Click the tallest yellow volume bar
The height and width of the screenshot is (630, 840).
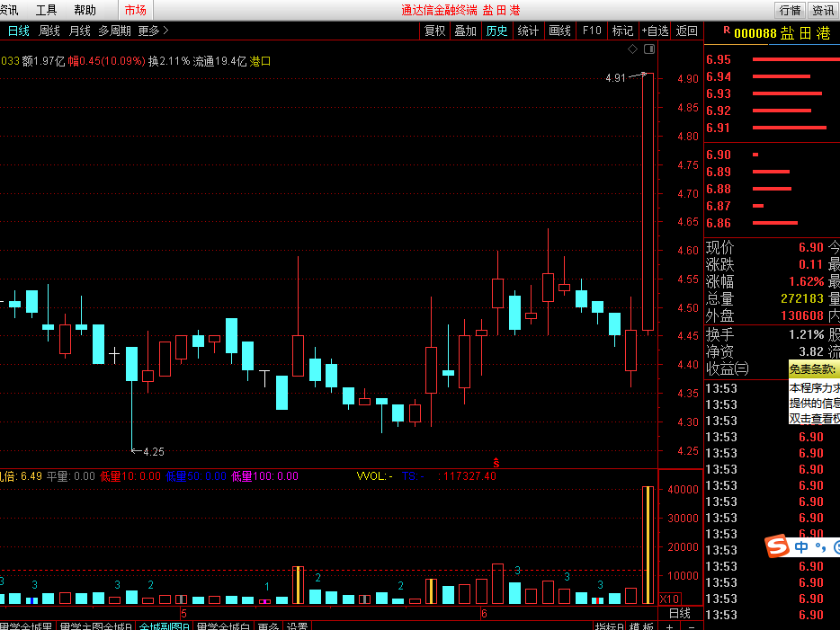[x=648, y=545]
